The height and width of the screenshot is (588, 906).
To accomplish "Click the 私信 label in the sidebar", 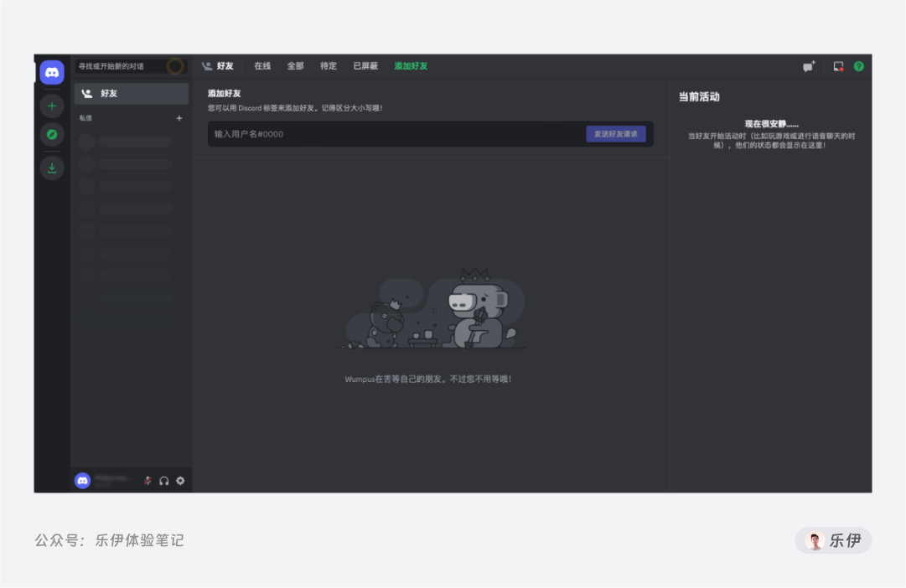I will pyautogui.click(x=85, y=118).
